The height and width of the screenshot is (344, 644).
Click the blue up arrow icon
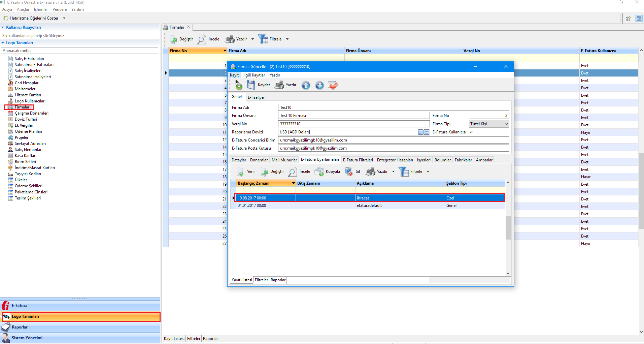[x=306, y=85]
